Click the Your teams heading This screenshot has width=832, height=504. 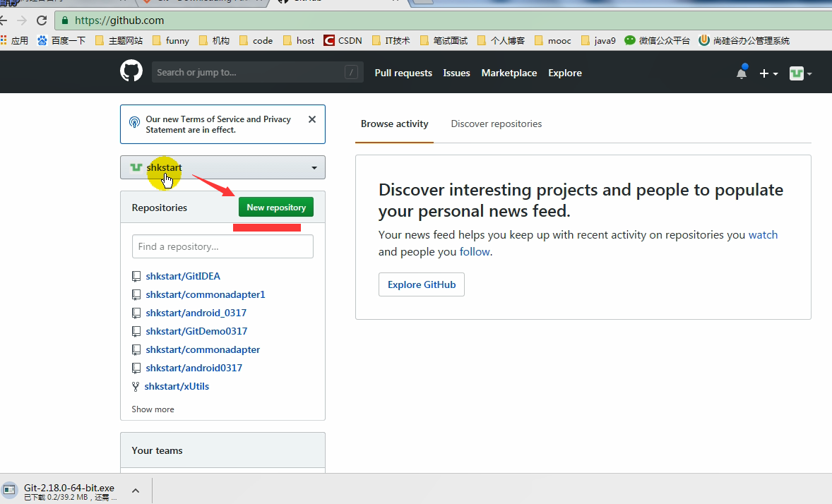click(x=157, y=450)
